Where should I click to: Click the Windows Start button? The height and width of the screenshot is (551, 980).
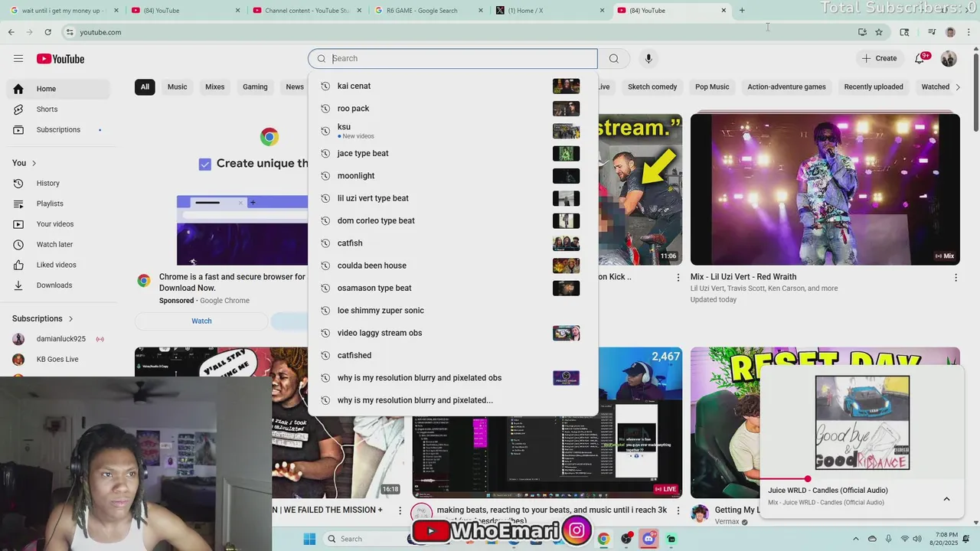(x=309, y=539)
